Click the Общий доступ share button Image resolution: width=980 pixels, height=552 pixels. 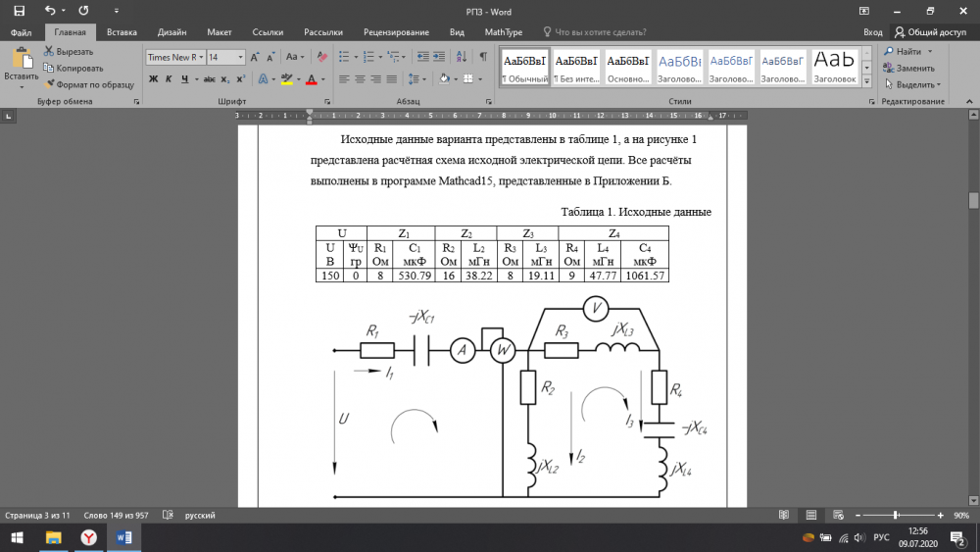tap(930, 32)
